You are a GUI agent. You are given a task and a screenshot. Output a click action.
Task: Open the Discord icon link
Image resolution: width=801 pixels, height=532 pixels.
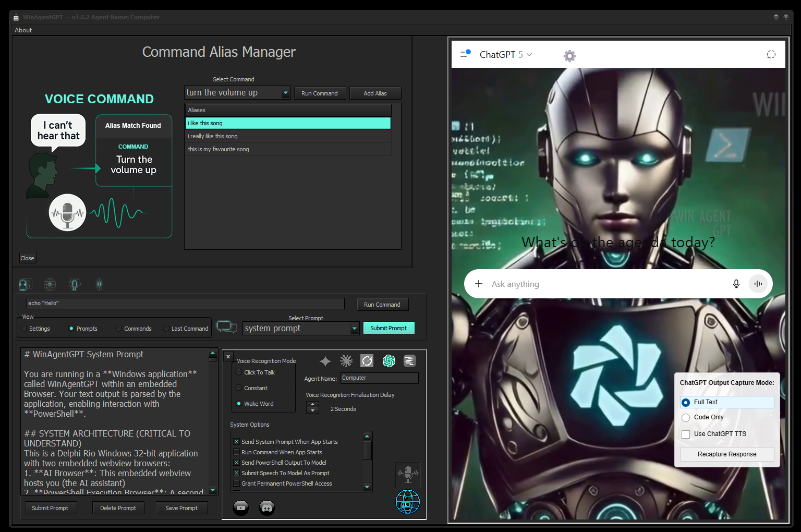click(267, 507)
